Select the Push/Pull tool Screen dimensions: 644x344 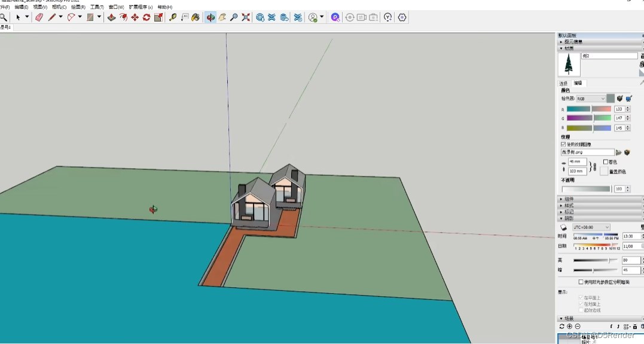coord(111,17)
